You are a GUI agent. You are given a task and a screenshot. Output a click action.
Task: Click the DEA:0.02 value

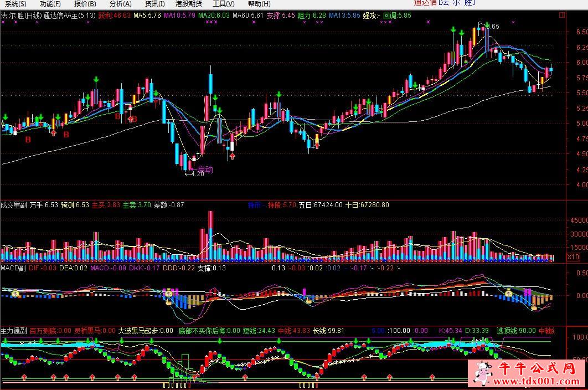pyautogui.click(x=73, y=268)
